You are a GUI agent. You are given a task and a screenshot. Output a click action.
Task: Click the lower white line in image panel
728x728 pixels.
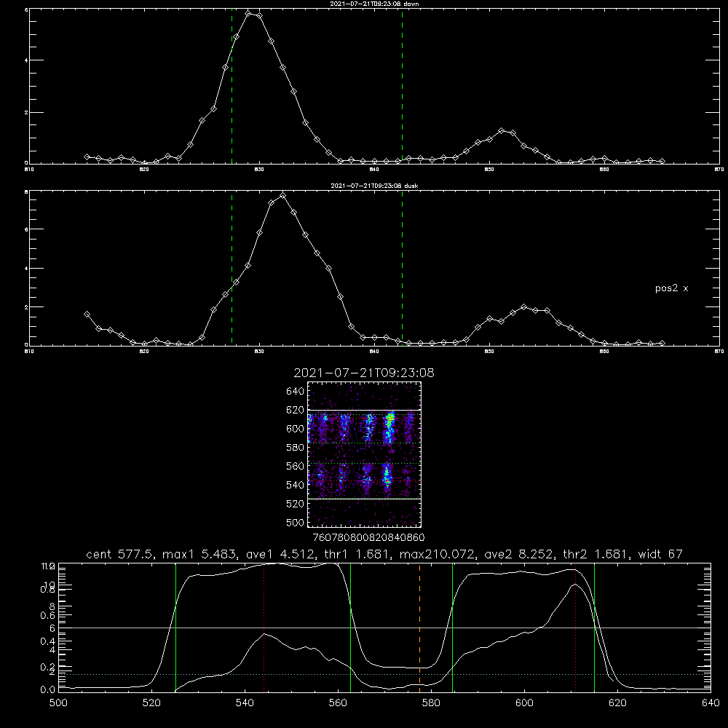pos(365,499)
